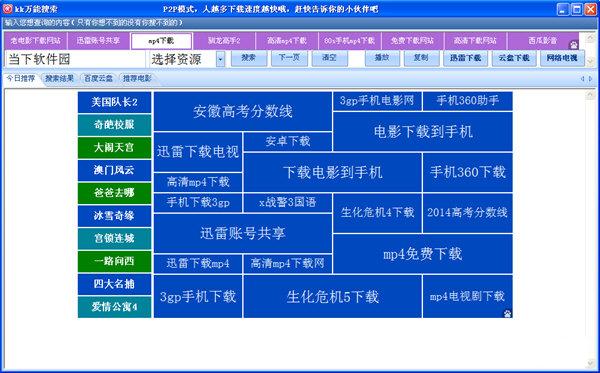Select 爸爸去哪 in the left list
Image resolution: width=600 pixels, height=373 pixels.
click(x=114, y=193)
